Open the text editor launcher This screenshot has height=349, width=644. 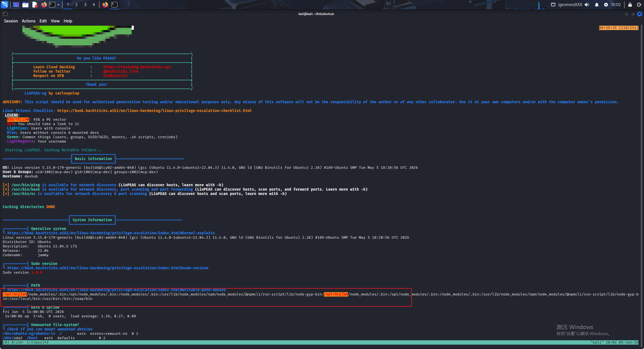click(x=35, y=5)
